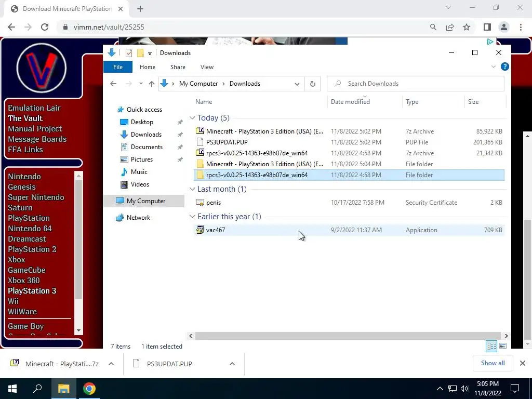Collapse the Today (5) group

[x=192, y=118]
